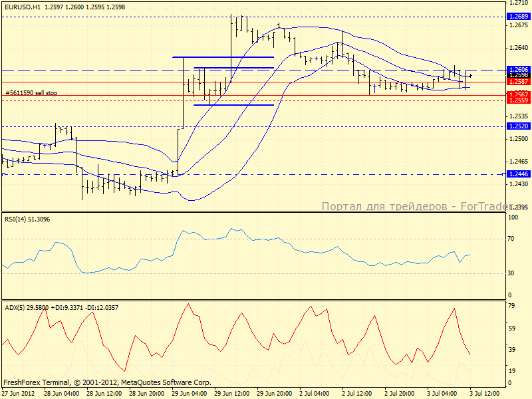Click the 28 Jun 20:00 time axis label

coord(147,394)
